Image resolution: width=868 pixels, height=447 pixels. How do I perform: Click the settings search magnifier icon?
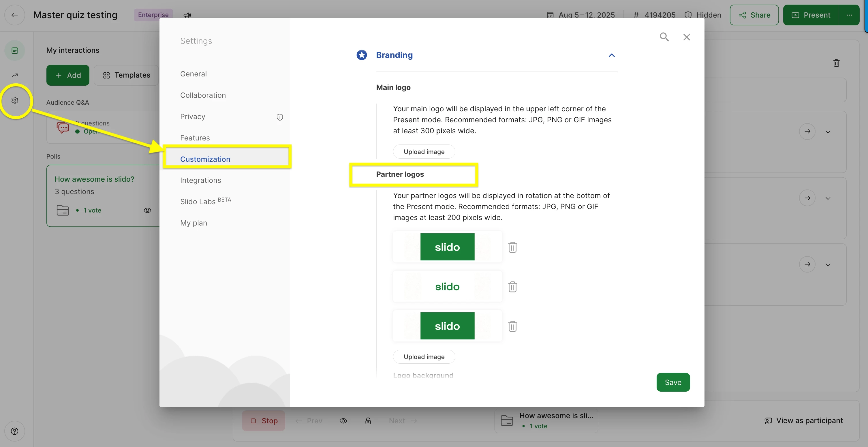click(x=664, y=37)
